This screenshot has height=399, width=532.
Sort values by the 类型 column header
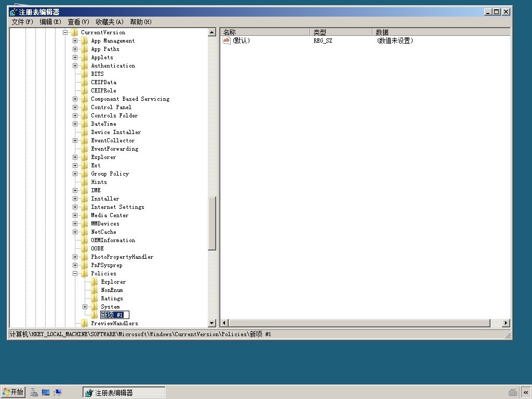point(341,32)
